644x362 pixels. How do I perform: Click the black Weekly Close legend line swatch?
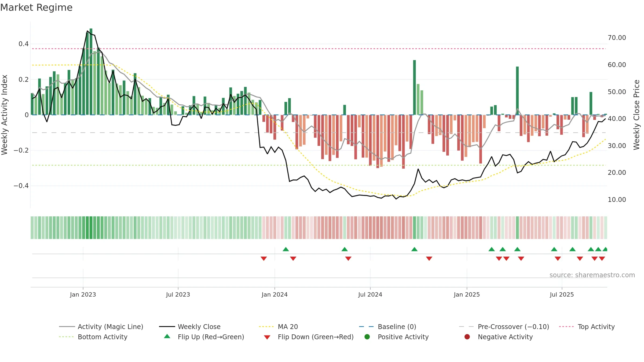point(167,327)
